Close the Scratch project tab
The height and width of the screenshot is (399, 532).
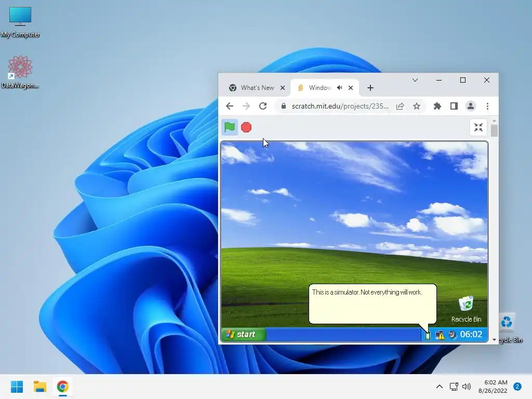pos(351,88)
